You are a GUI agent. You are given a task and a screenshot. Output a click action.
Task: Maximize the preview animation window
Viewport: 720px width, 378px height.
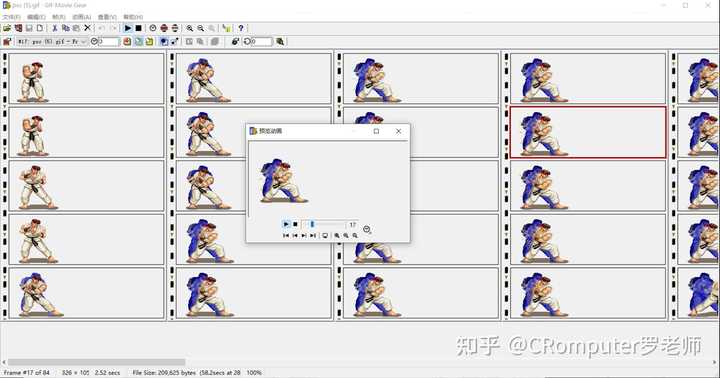[377, 131]
